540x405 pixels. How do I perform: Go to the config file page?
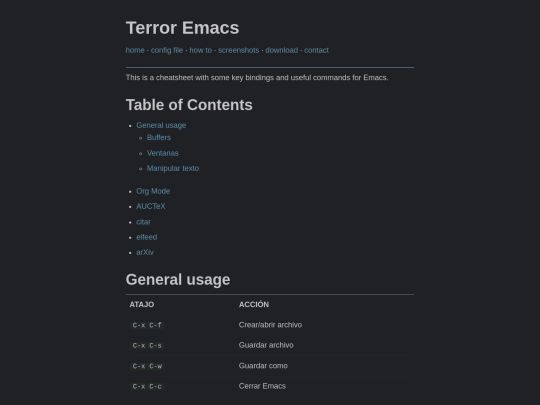coord(167,50)
